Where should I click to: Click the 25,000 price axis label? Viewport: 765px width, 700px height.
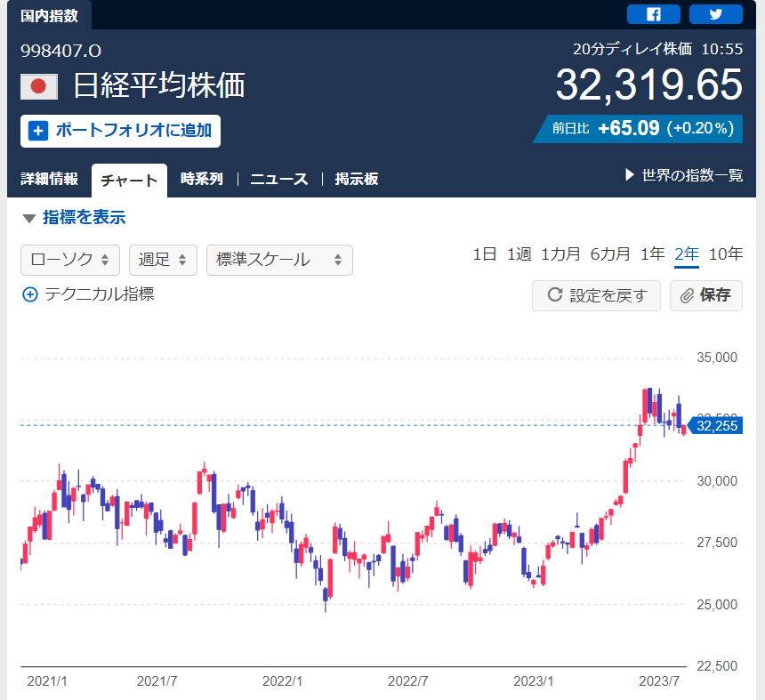[x=717, y=605]
